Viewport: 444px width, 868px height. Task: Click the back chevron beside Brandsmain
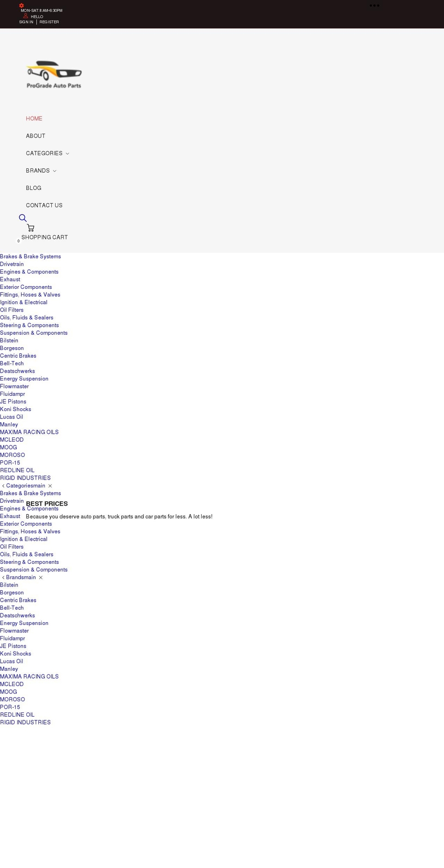click(x=3, y=577)
